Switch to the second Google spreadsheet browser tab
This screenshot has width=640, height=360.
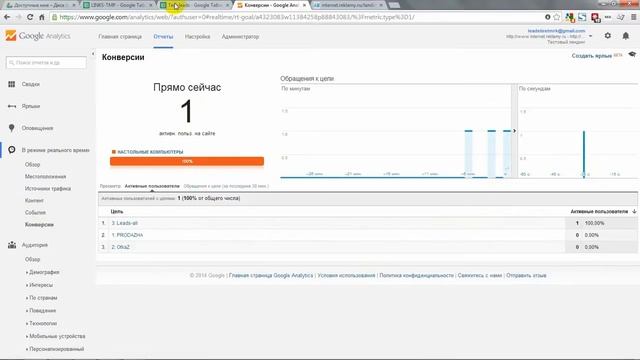pos(195,5)
